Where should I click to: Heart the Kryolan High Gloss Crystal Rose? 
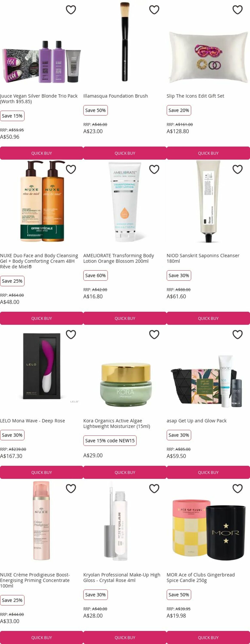click(x=154, y=489)
